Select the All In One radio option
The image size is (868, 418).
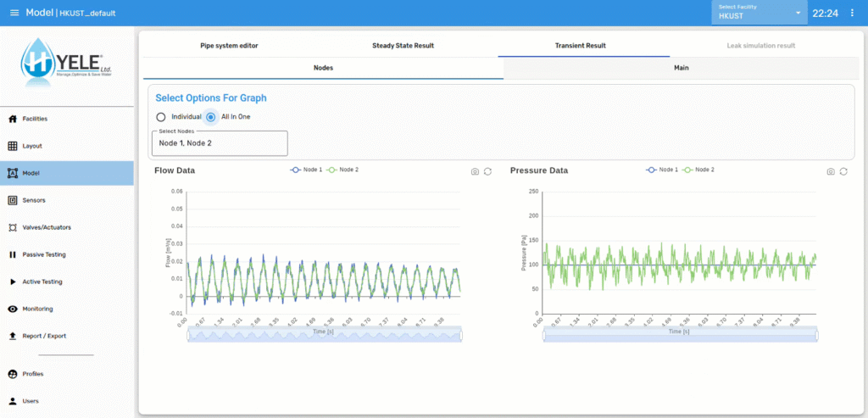[x=211, y=117]
